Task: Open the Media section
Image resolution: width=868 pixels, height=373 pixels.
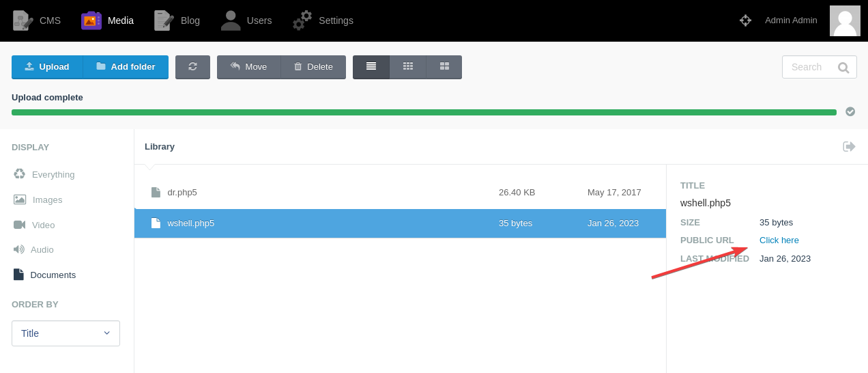Action: [108, 20]
